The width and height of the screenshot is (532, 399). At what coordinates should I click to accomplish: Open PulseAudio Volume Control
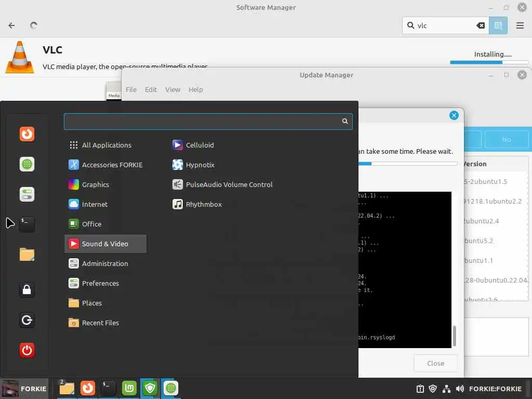pyautogui.click(x=222, y=184)
